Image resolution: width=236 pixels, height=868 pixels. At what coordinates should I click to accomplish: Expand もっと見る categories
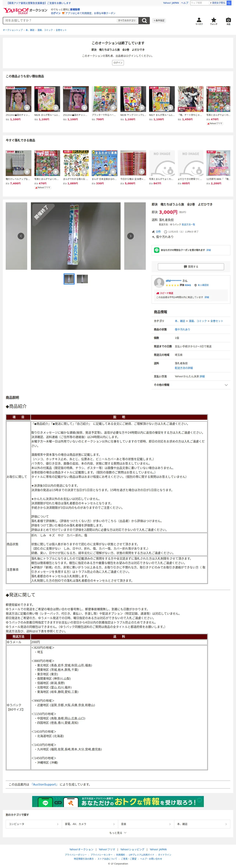tap(118, 833)
